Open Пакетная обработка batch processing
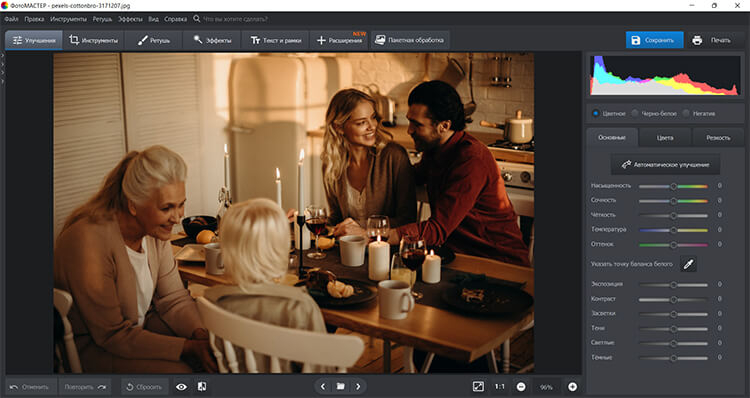750x398 pixels. 409,41
